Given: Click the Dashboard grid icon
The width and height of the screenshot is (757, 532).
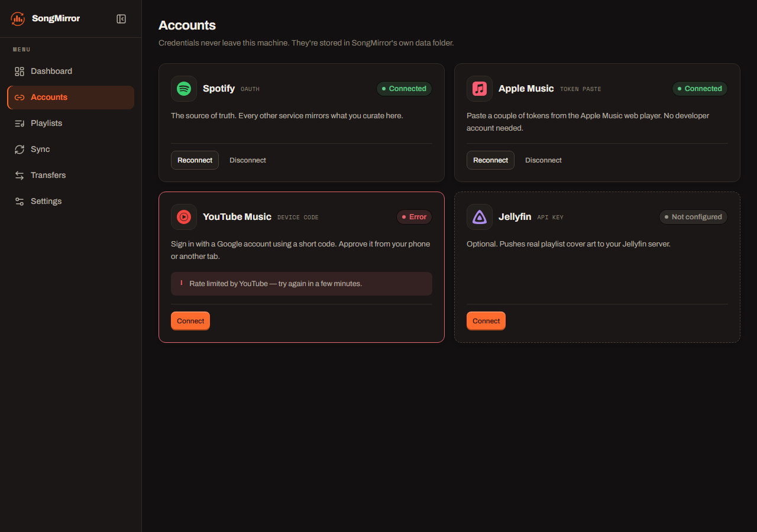Looking at the screenshot, I should point(20,71).
